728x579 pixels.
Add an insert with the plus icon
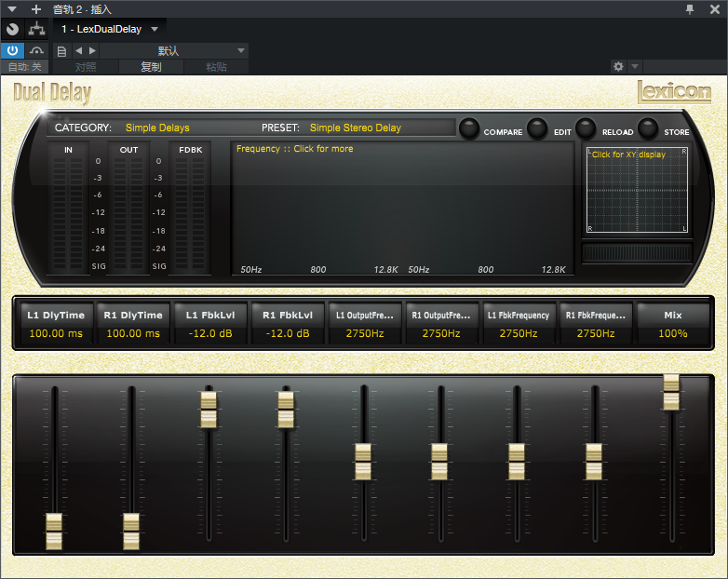(x=36, y=8)
